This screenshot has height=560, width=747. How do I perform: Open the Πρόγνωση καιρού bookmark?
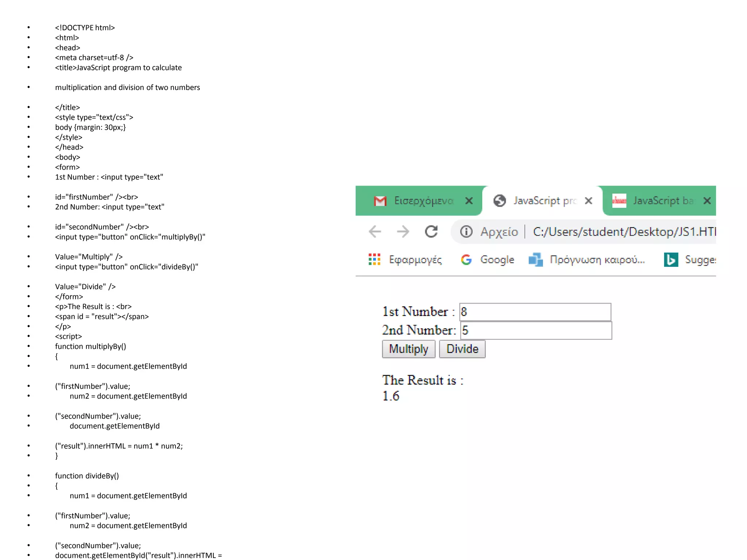[x=597, y=260]
